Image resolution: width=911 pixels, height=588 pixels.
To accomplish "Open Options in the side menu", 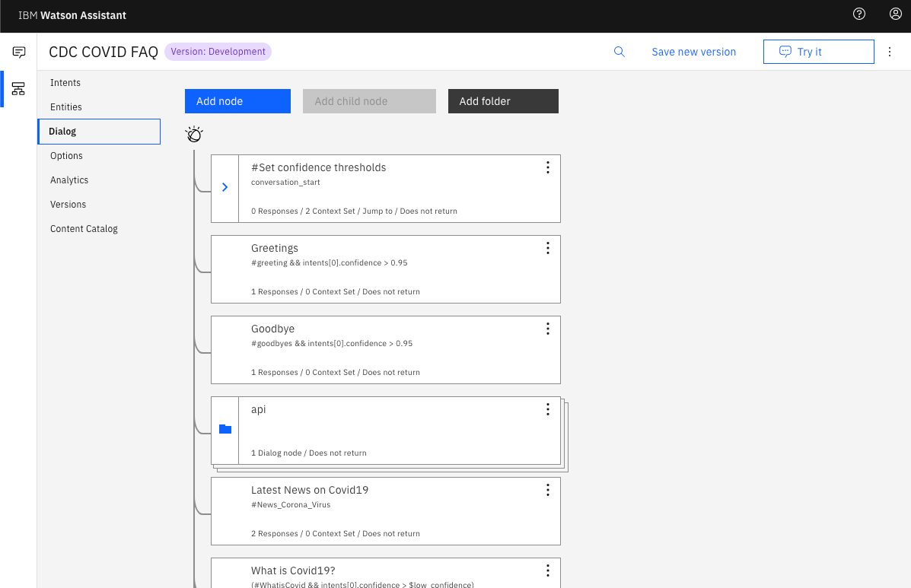I will click(67, 156).
